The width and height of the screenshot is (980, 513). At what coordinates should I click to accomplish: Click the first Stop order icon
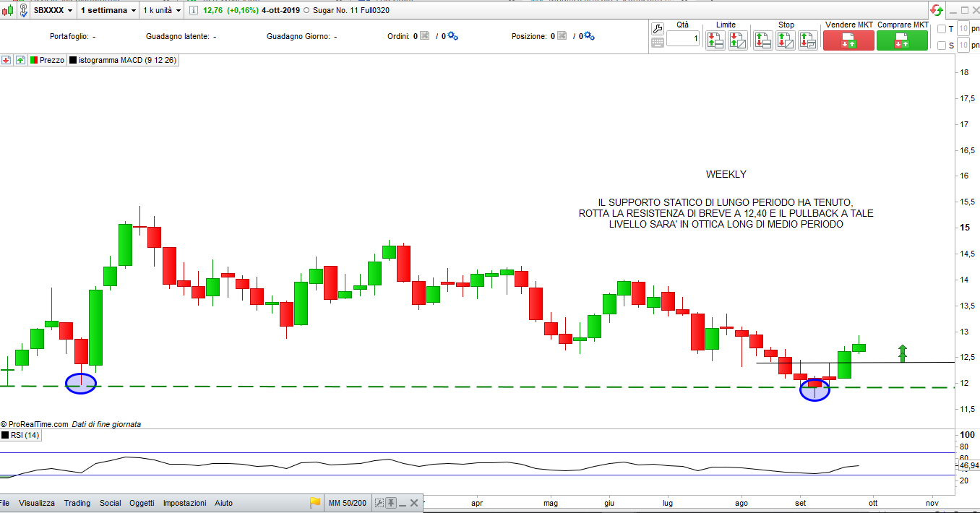763,40
